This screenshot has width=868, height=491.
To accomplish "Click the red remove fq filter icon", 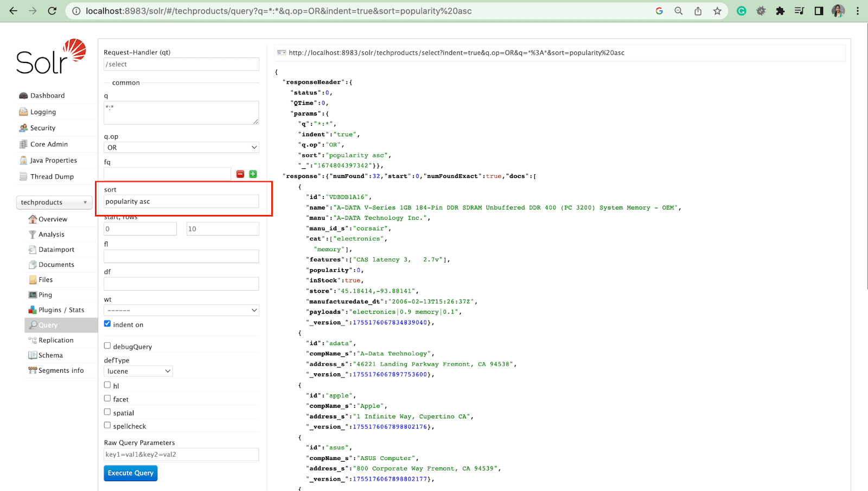I will pyautogui.click(x=240, y=174).
